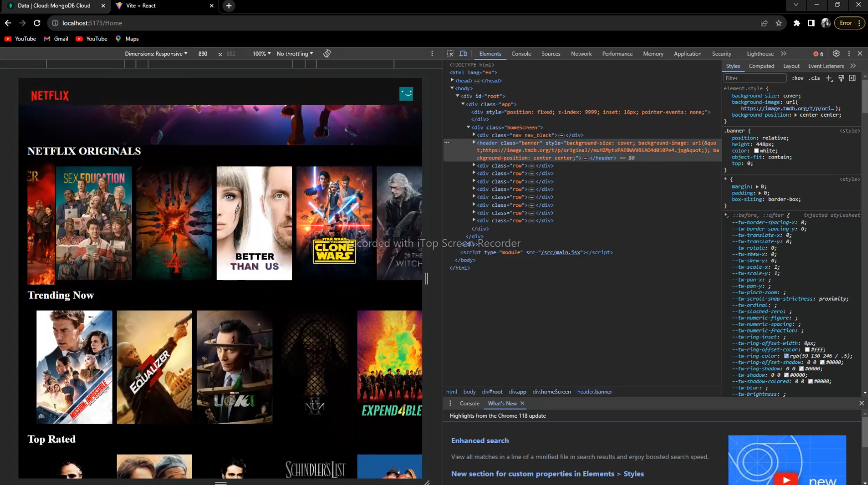The width and height of the screenshot is (868, 485).
Task: Open DevTools customize menu via three-dot icon
Action: [x=850, y=53]
